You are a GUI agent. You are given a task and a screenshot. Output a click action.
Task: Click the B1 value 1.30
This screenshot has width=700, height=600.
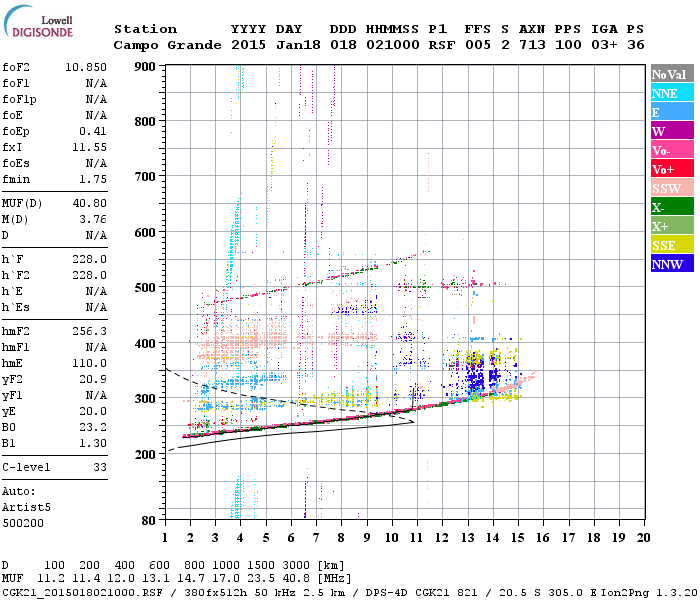93,443
